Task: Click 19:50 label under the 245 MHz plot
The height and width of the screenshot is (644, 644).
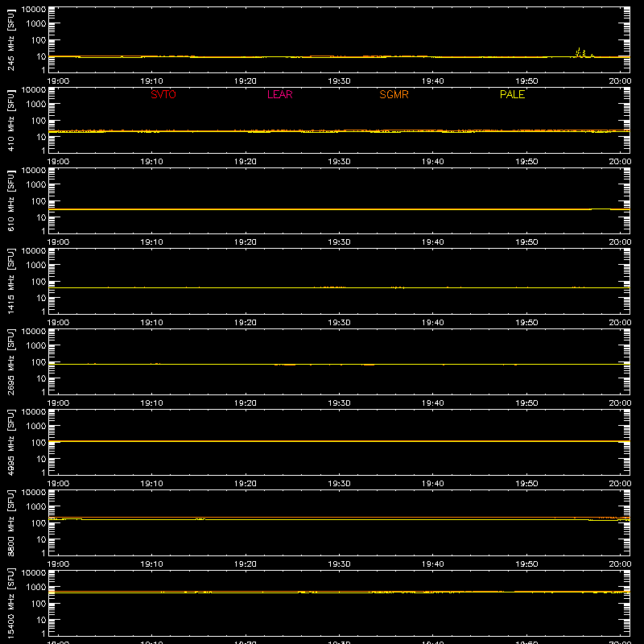Action: [526, 81]
